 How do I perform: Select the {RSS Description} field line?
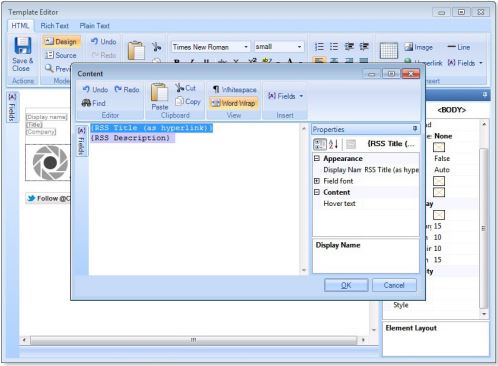132,138
